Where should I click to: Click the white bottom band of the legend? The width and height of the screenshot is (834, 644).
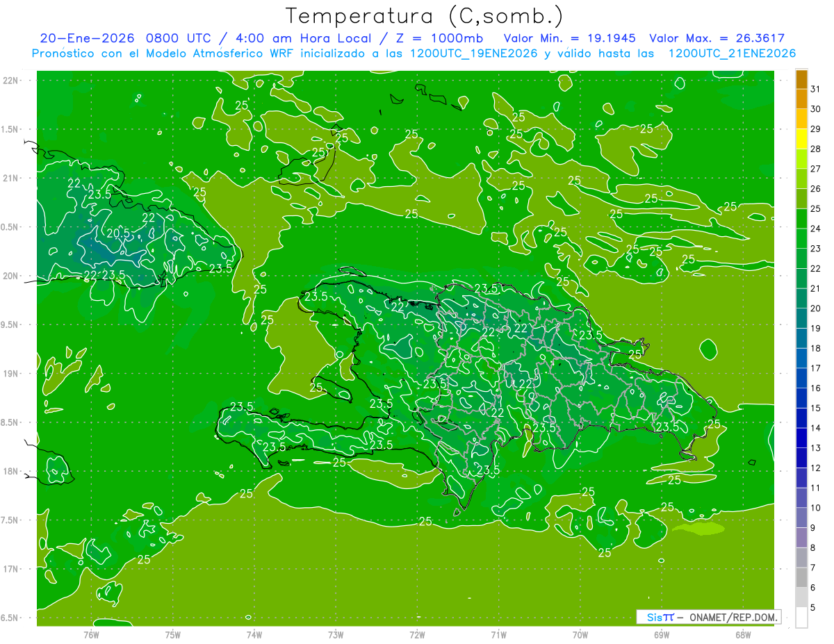tap(802, 618)
